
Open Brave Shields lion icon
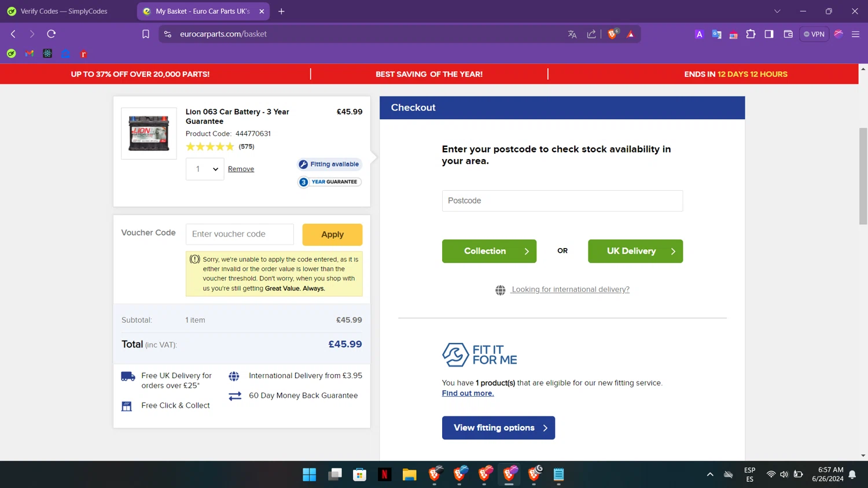pyautogui.click(x=613, y=34)
